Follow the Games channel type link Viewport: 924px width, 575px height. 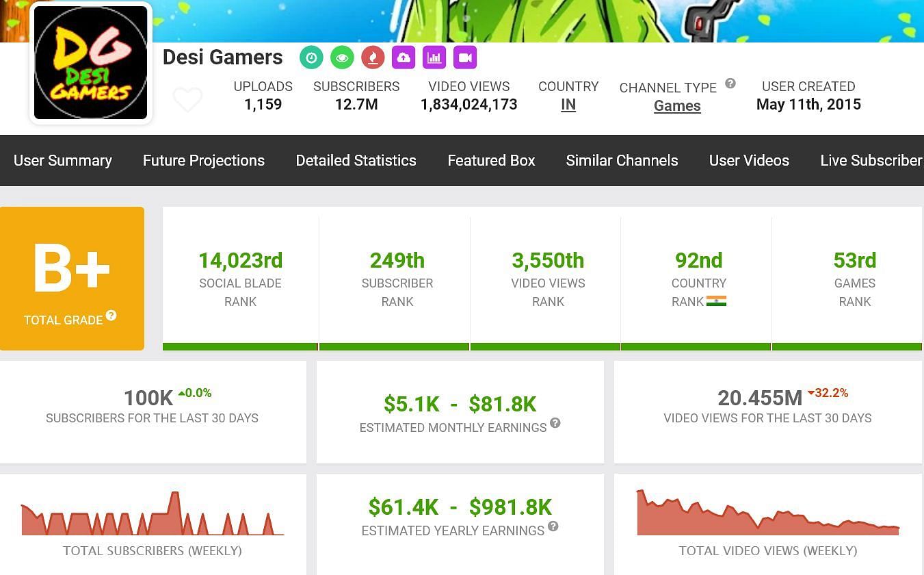coord(677,106)
